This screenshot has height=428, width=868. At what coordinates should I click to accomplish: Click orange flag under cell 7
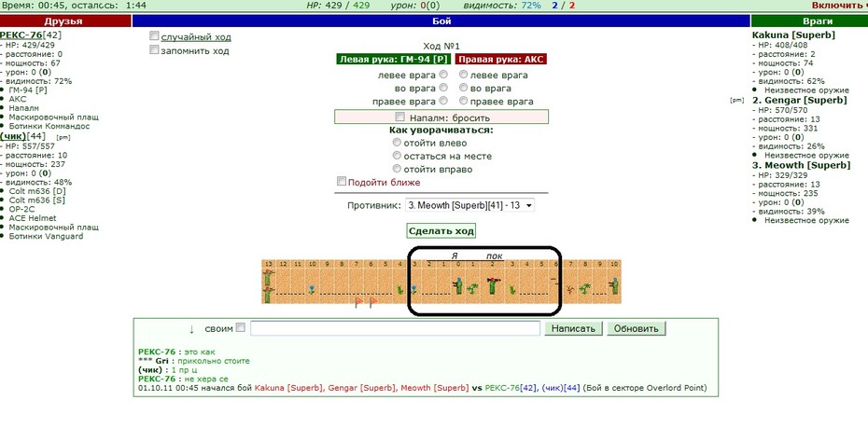(358, 302)
